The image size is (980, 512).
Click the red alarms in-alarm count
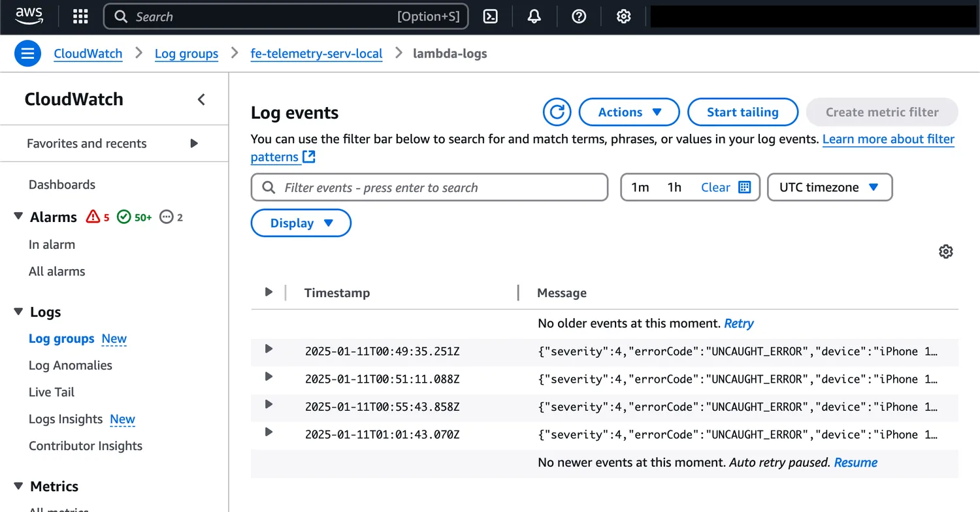pos(98,217)
